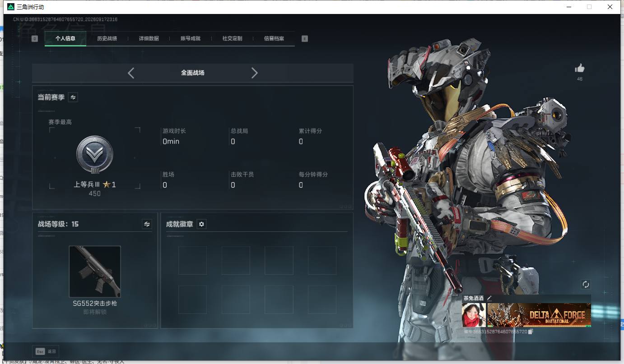Click the player avatar picture
The width and height of the screenshot is (624, 364).
(474, 314)
